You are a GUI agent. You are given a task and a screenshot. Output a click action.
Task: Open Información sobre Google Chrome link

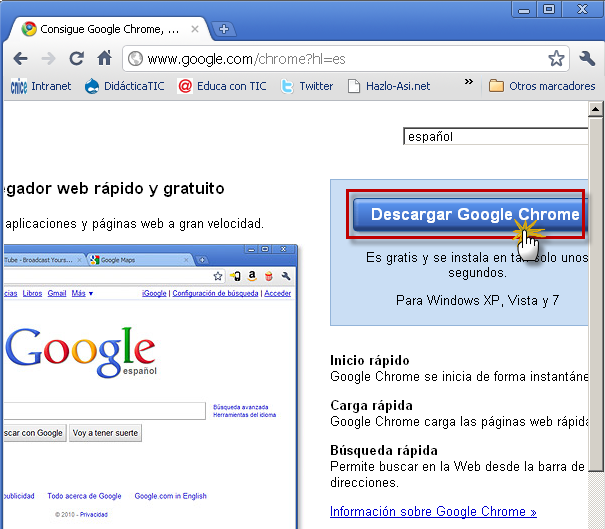click(x=433, y=513)
